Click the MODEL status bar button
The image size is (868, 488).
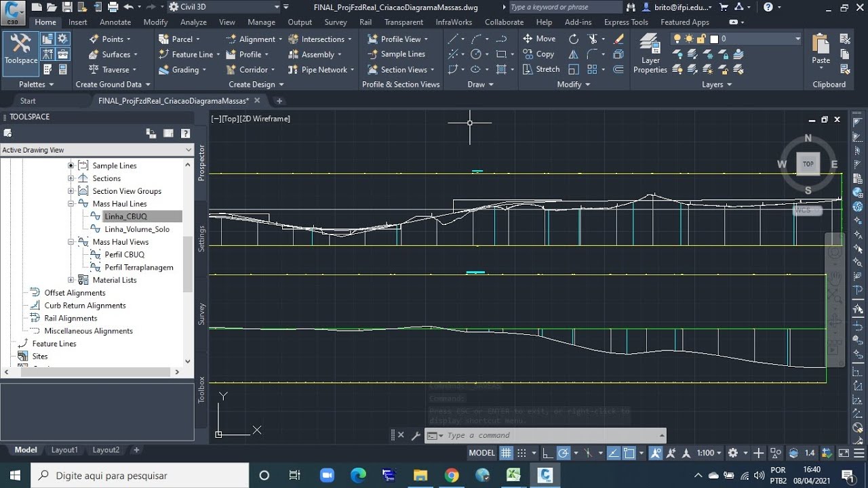[x=482, y=453]
